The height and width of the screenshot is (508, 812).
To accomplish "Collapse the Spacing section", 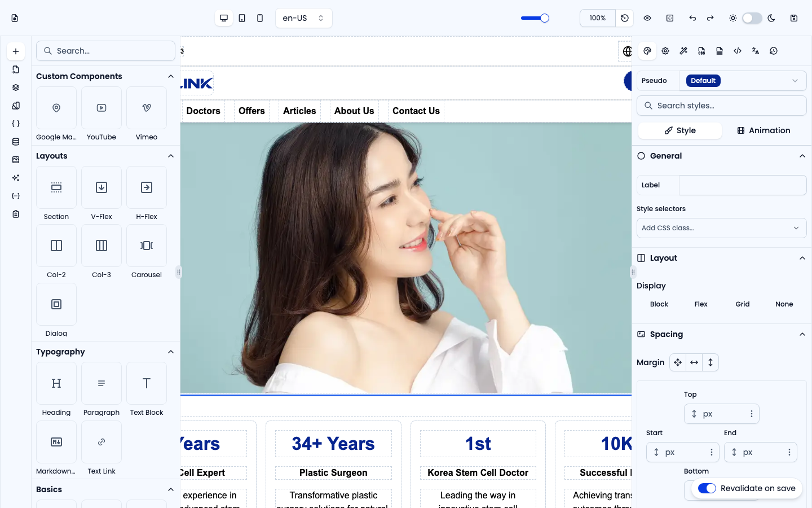I will pos(802,334).
